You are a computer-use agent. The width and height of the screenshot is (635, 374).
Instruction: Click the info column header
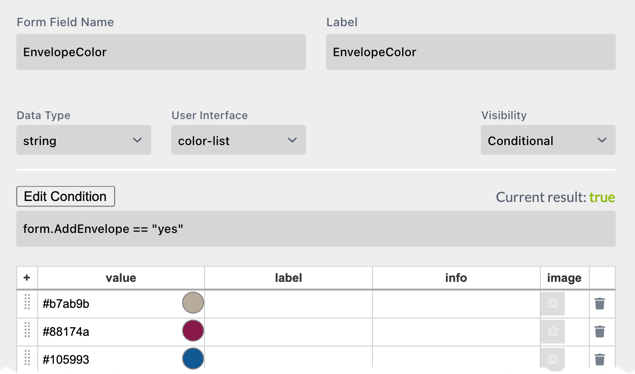pyautogui.click(x=456, y=278)
